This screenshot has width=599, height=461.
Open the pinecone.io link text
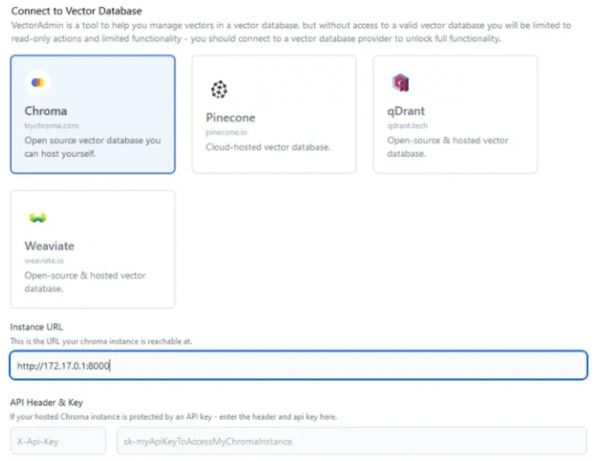(226, 132)
